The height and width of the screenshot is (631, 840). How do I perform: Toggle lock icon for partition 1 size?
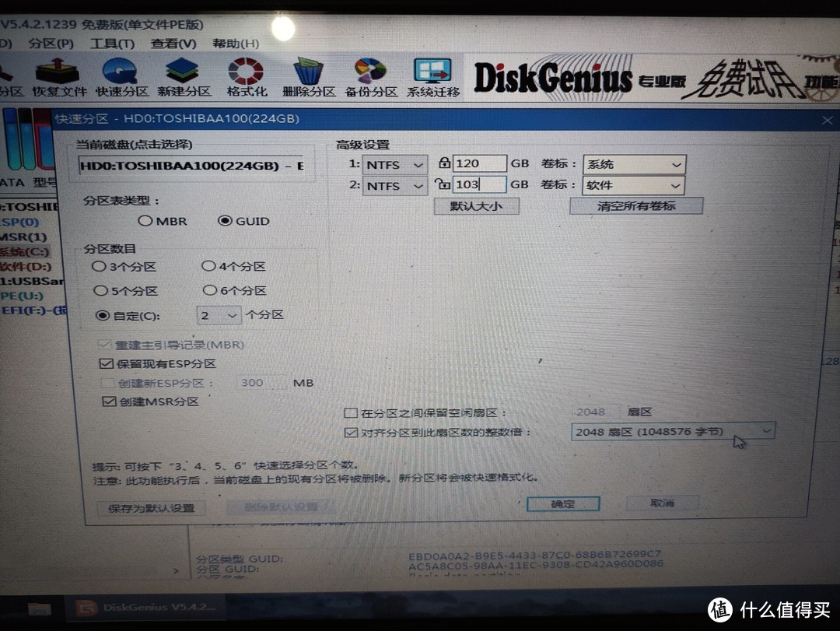point(443,163)
